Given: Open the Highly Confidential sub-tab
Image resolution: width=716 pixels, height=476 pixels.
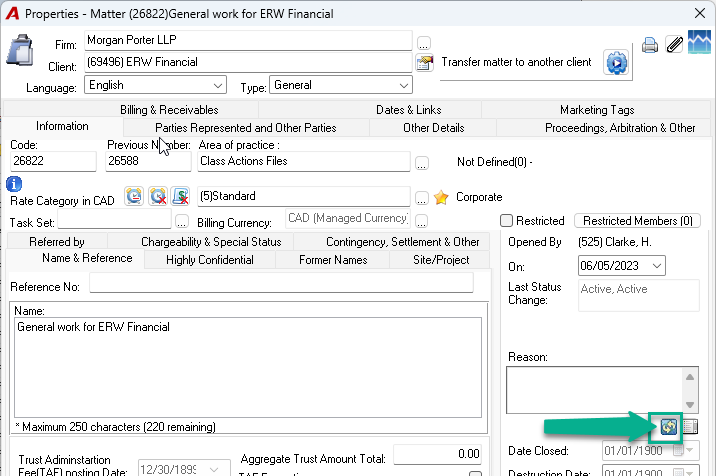Looking at the screenshot, I should [210, 260].
